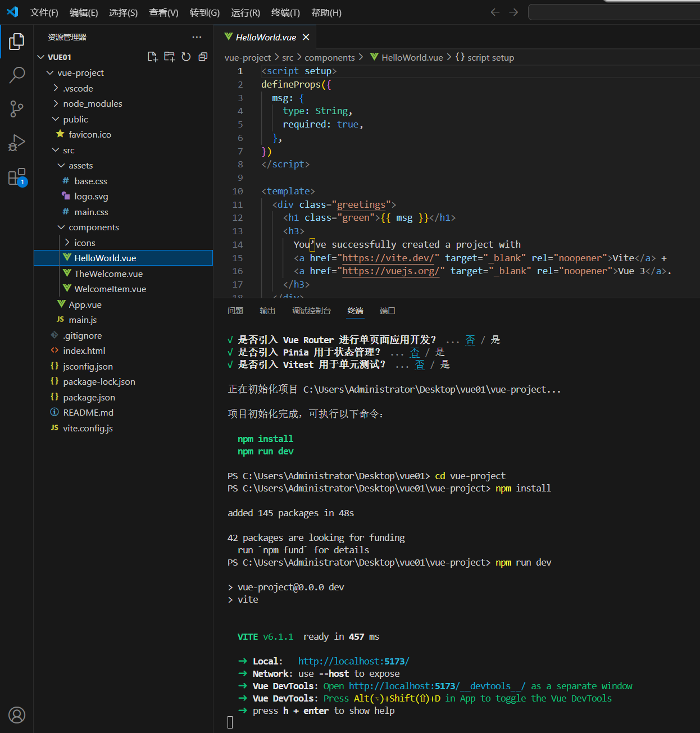
Task: Select the 终端 panel tab
Action: tap(355, 311)
